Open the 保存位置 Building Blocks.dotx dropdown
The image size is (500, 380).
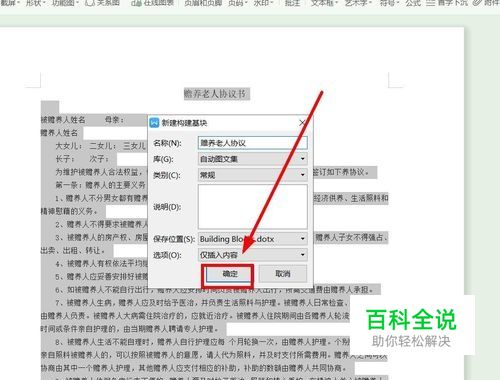click(x=252, y=239)
